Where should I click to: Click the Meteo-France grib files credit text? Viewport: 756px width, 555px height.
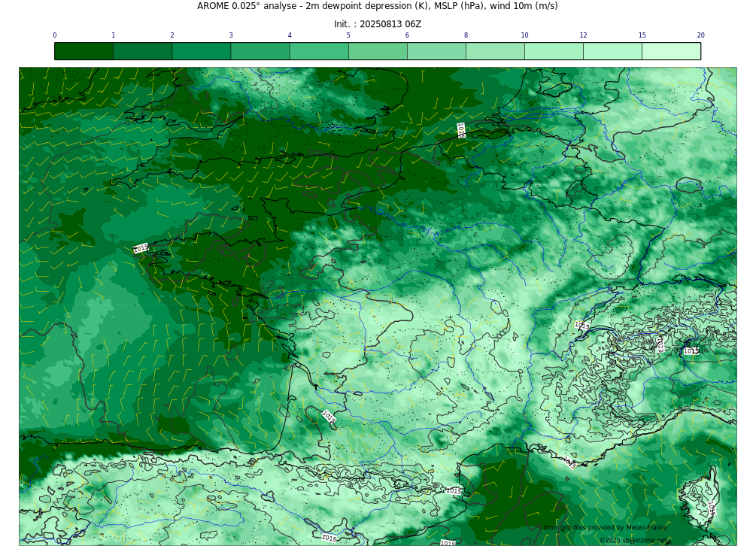tap(605, 528)
